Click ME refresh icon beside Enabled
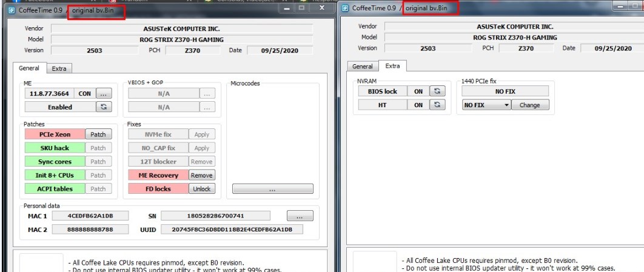This screenshot has width=644, height=272. [104, 107]
